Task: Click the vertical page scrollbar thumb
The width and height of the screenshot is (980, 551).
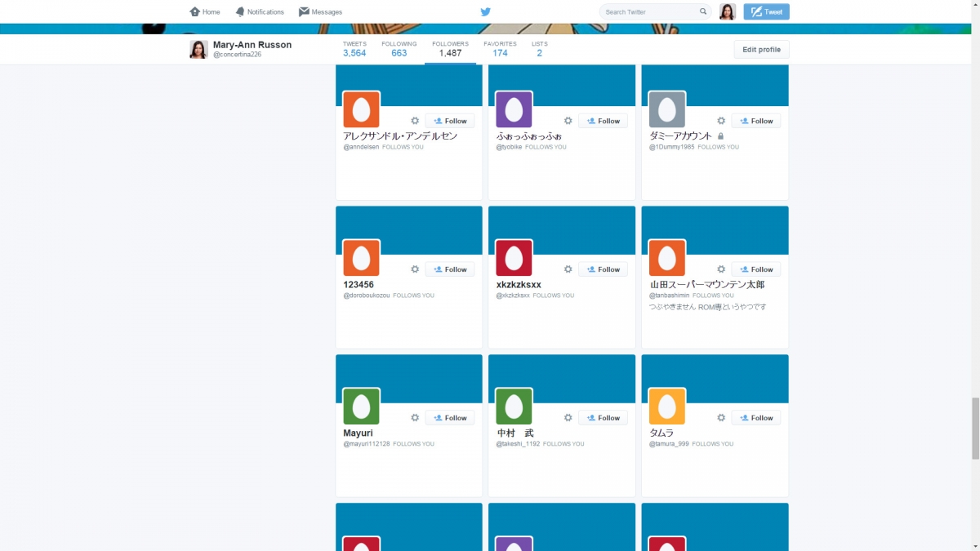Action: click(974, 427)
